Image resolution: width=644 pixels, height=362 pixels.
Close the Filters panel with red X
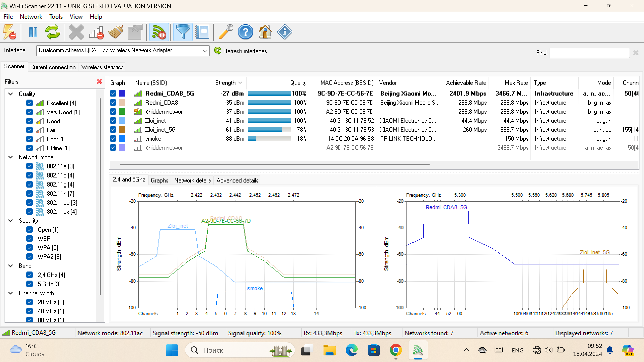coord(99,81)
